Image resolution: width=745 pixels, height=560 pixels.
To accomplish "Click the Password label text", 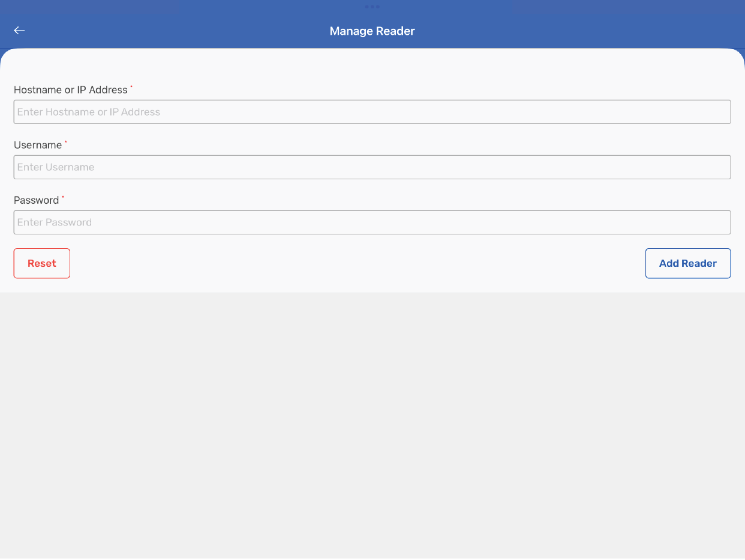I will click(36, 200).
